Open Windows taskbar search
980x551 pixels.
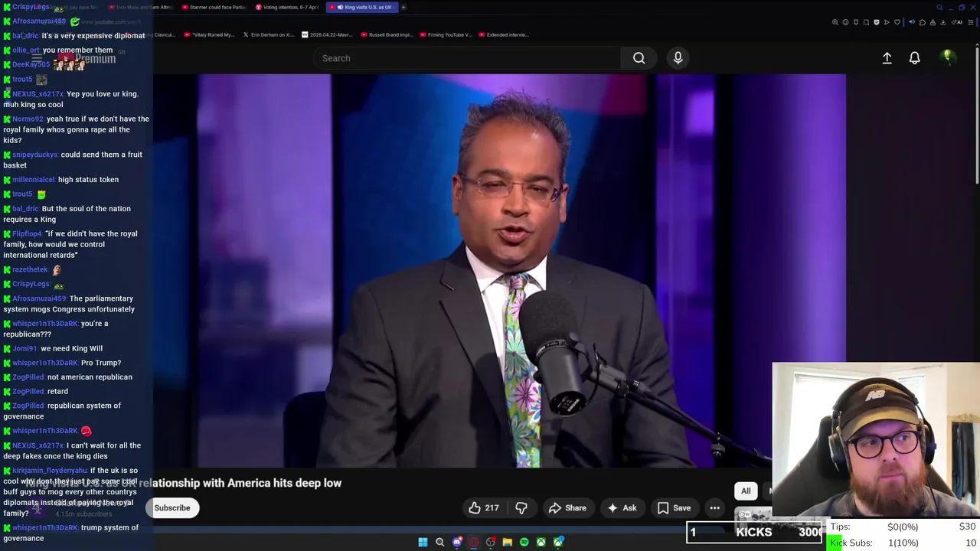pos(439,542)
